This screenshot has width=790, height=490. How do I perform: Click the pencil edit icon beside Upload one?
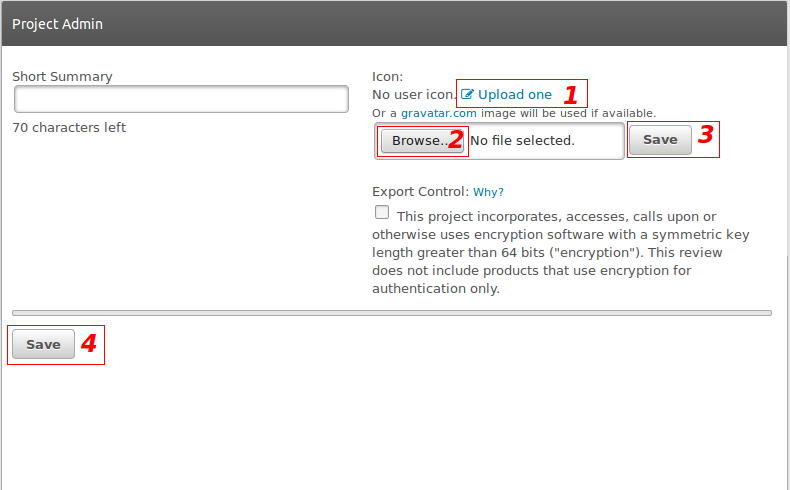(467, 95)
